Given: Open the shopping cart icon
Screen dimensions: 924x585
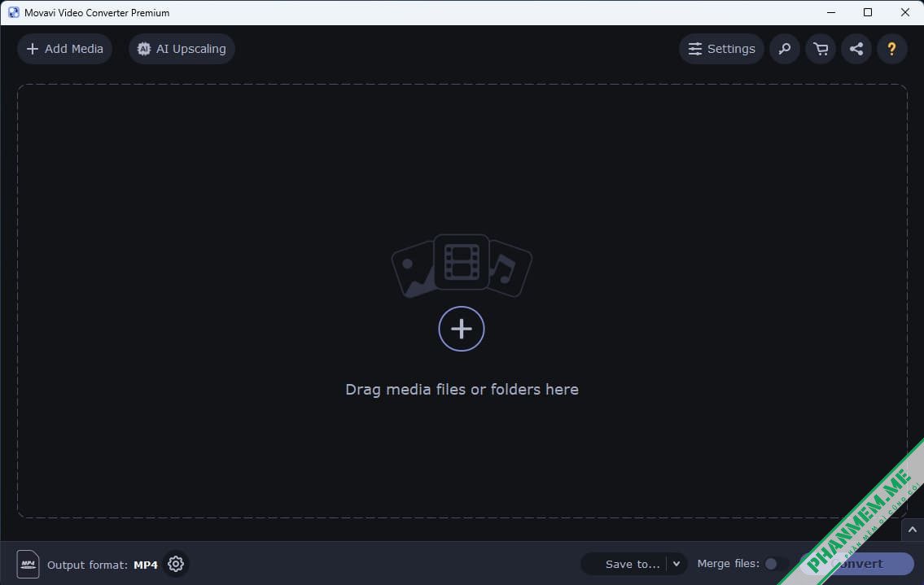Looking at the screenshot, I should [821, 49].
